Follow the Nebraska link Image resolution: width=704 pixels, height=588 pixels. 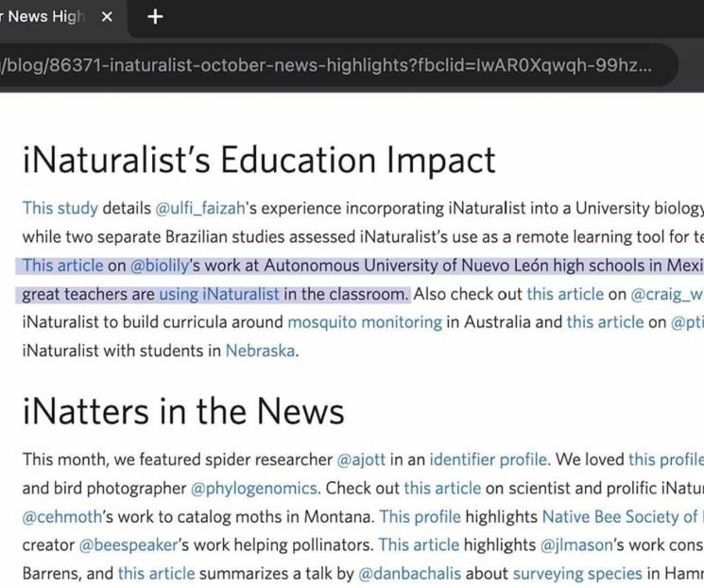click(x=260, y=351)
